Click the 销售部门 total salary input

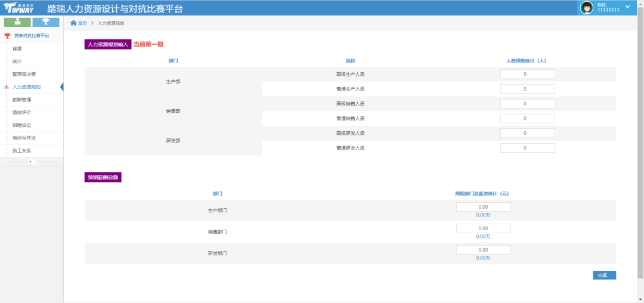(483, 228)
